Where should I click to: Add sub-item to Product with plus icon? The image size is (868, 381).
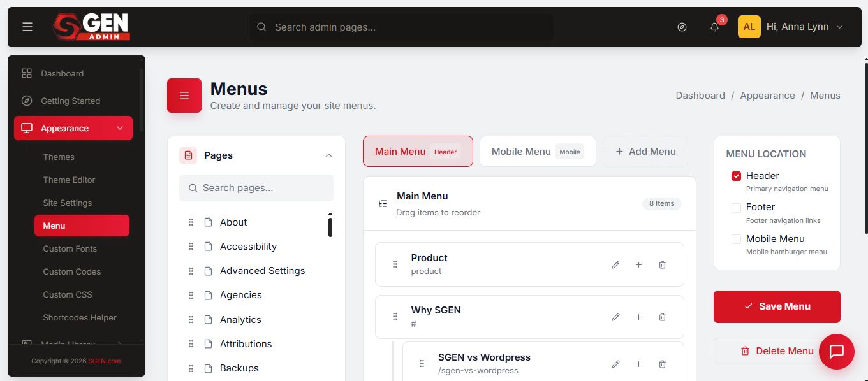[638, 264]
